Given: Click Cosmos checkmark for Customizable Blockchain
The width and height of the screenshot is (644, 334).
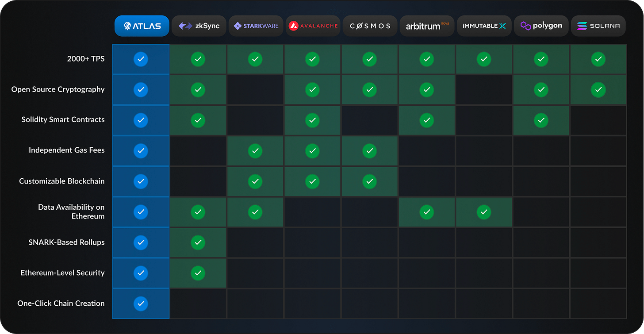Looking at the screenshot, I should (369, 181).
